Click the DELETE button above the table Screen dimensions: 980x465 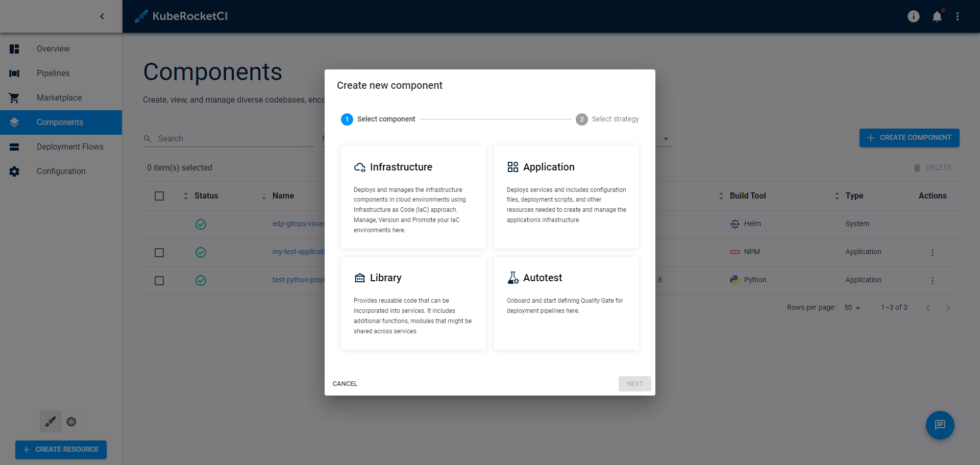(933, 168)
